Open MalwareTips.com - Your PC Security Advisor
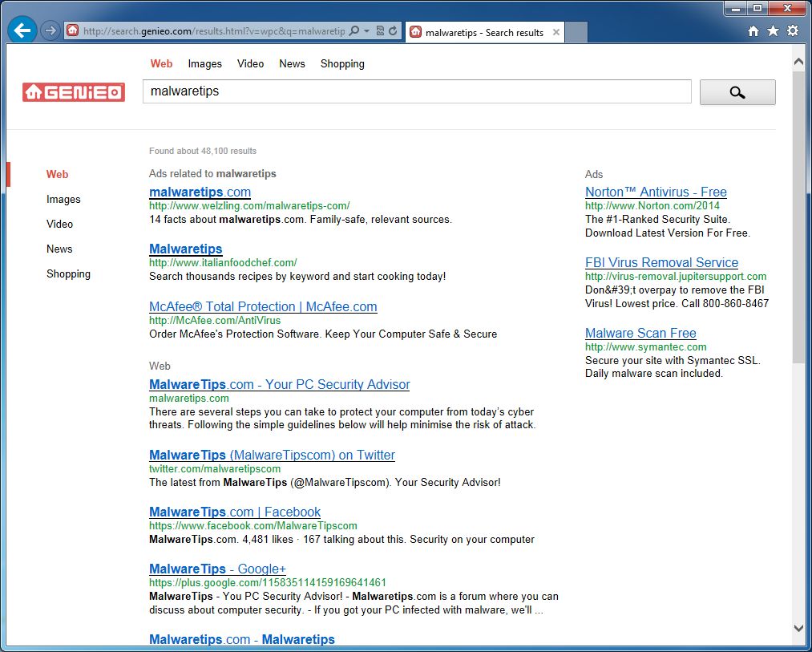The image size is (812, 652). (x=280, y=384)
